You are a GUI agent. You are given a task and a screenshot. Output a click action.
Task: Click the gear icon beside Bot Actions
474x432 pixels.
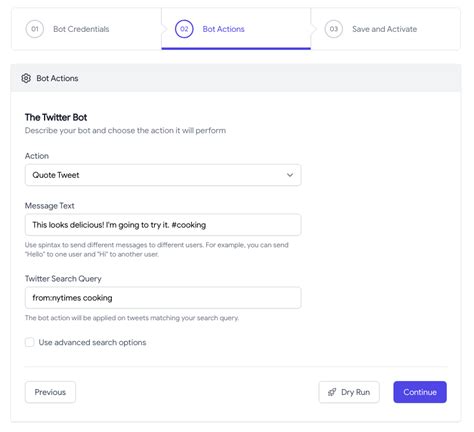(x=26, y=78)
